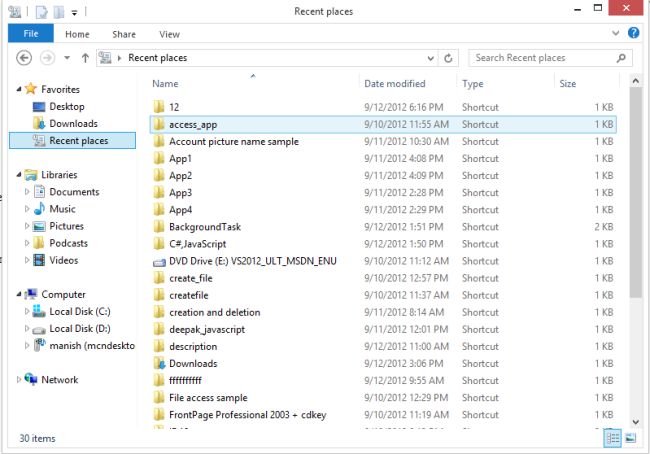Select 'creation and deletion' shortcut
The image size is (650, 454).
click(214, 312)
